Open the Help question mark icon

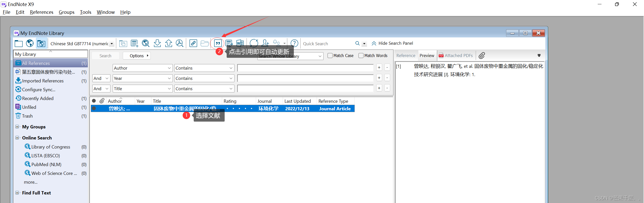[x=294, y=43]
